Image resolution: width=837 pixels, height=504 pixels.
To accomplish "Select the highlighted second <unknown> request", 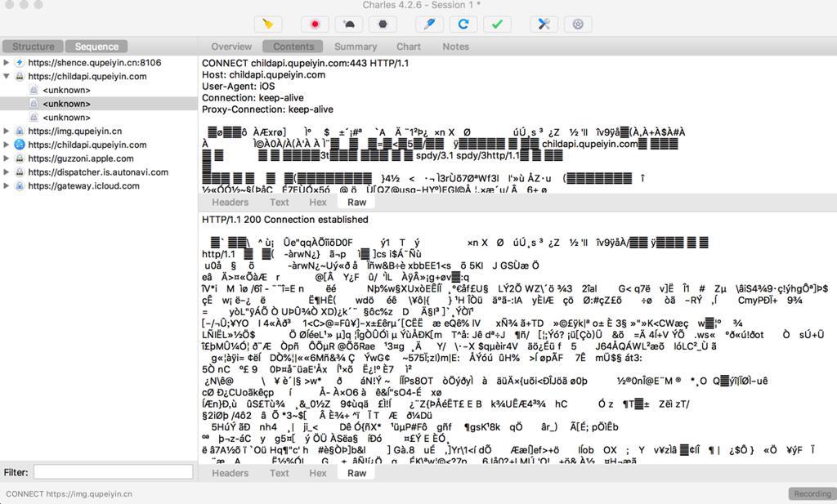I will 99,104.
